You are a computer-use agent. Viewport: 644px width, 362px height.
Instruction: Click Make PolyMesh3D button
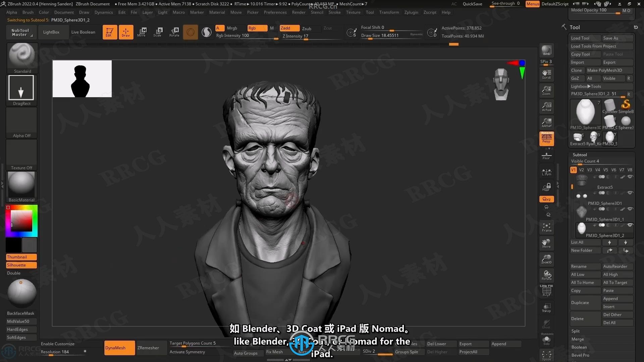click(609, 70)
